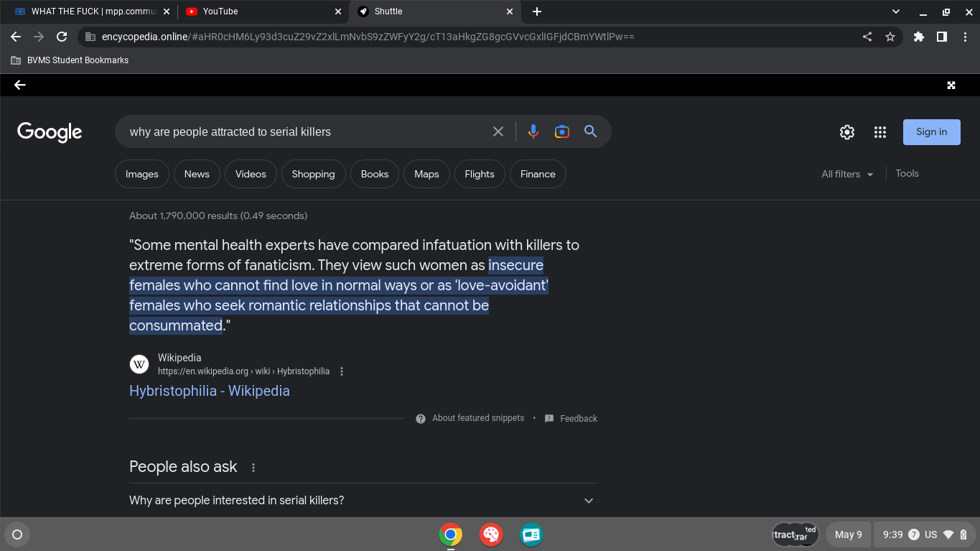Open more options beside the Wikipedia result URL
The width and height of the screenshot is (980, 551).
(342, 371)
